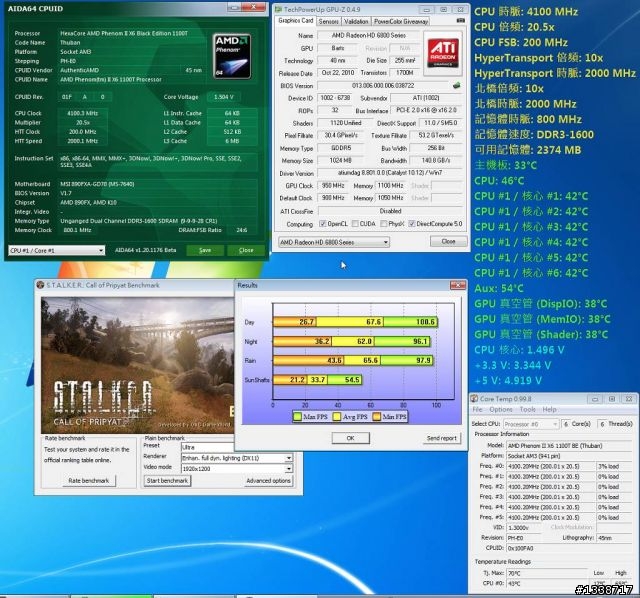
Task: Click the Core Voltage 1.504 V value
Action: (224, 97)
